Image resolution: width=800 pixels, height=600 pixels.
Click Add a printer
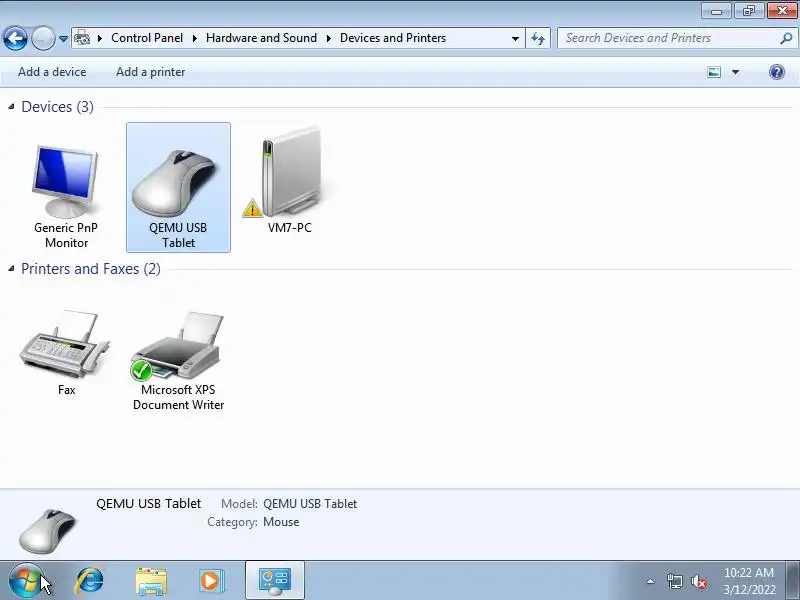[x=151, y=72]
